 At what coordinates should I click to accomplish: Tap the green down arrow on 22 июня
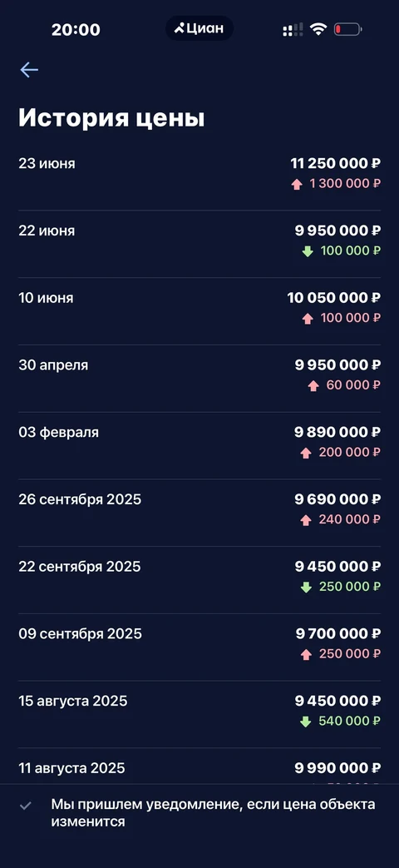[308, 251]
